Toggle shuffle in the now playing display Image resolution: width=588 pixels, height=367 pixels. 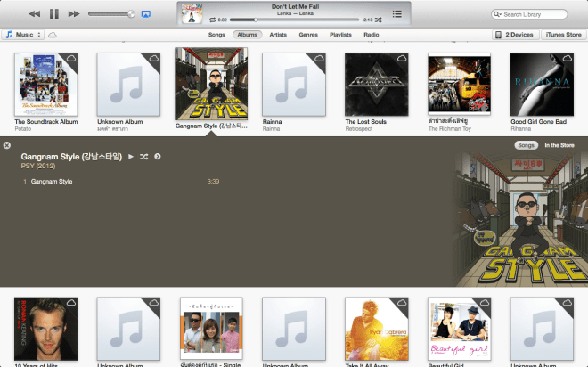[x=380, y=19]
